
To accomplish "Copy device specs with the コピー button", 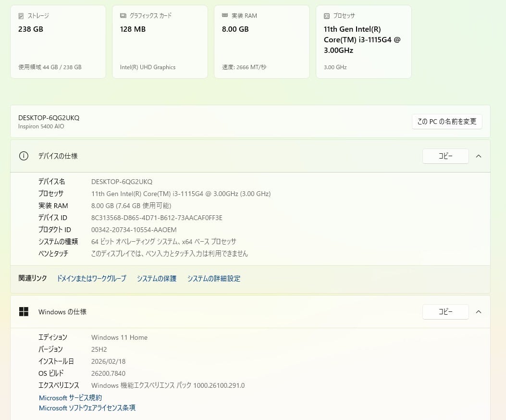I will [x=445, y=156].
